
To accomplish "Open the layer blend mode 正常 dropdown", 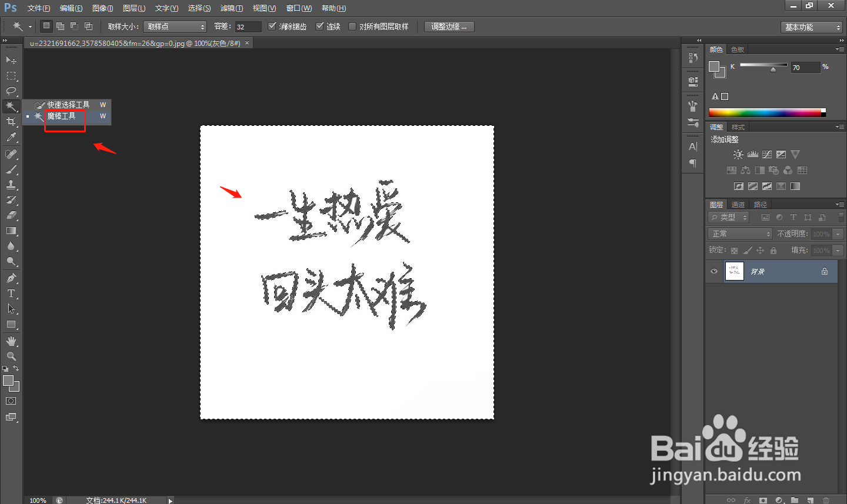I will click(740, 233).
